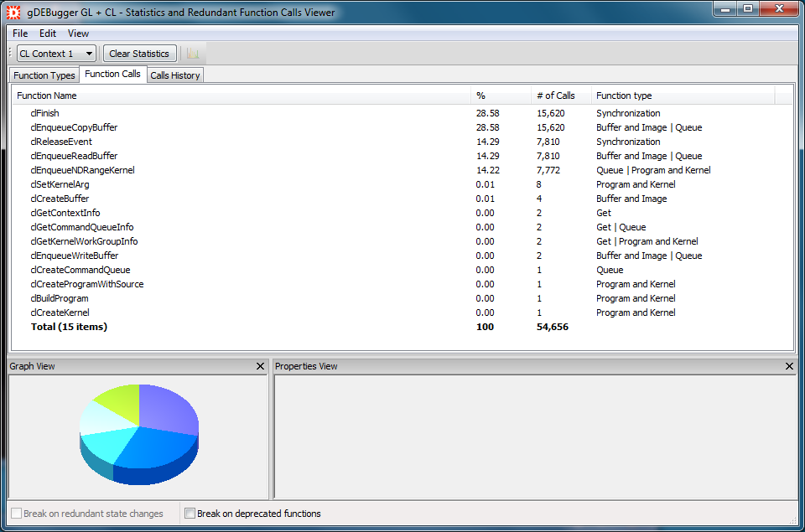Close the Properties View panel
The image size is (805, 532).
pos(789,367)
